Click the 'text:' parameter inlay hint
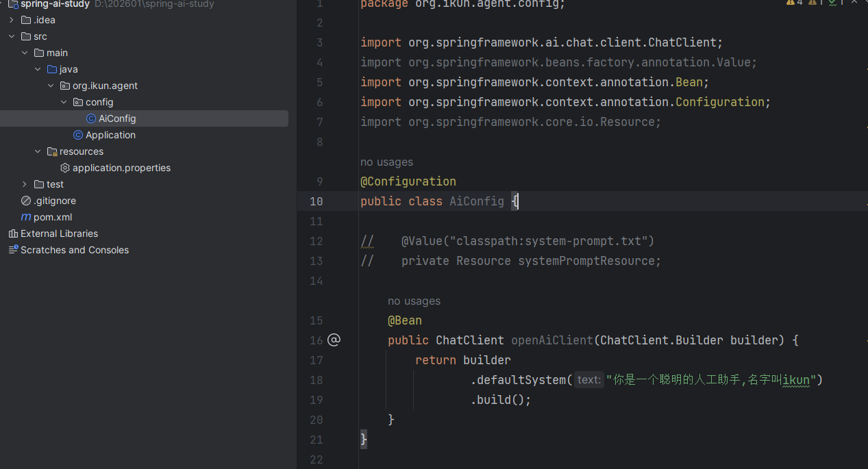The image size is (868, 469). [588, 379]
